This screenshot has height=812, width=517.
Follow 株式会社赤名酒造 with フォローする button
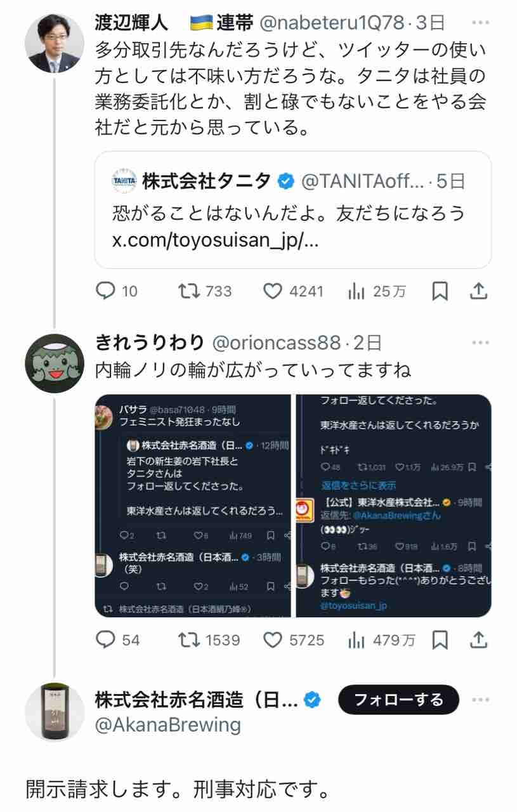pyautogui.click(x=398, y=700)
